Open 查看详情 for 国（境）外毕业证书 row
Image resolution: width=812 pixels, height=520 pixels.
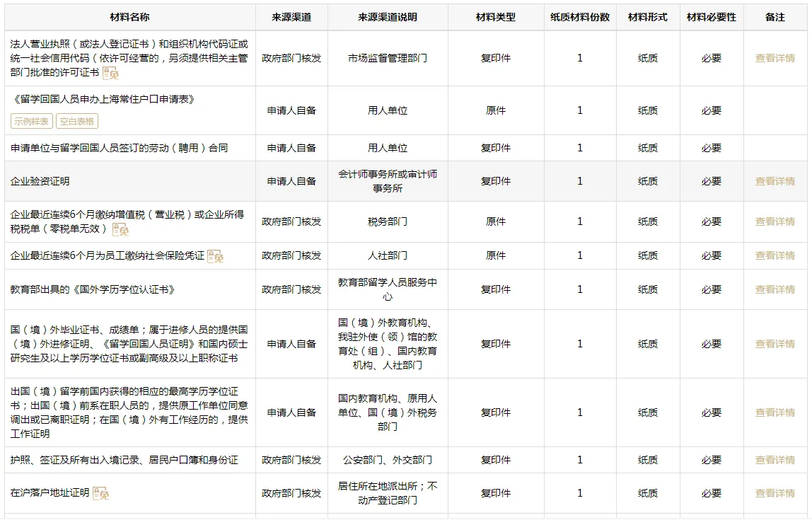tap(775, 344)
